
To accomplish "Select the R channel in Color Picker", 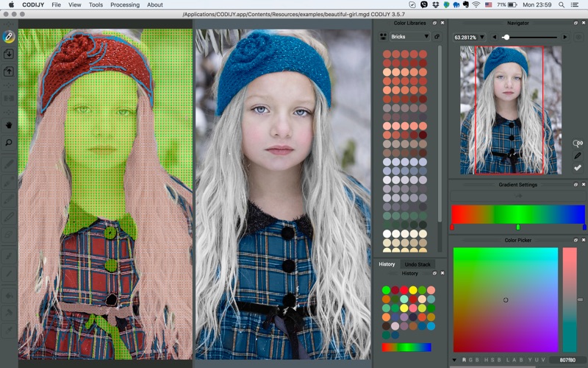I will [464, 360].
